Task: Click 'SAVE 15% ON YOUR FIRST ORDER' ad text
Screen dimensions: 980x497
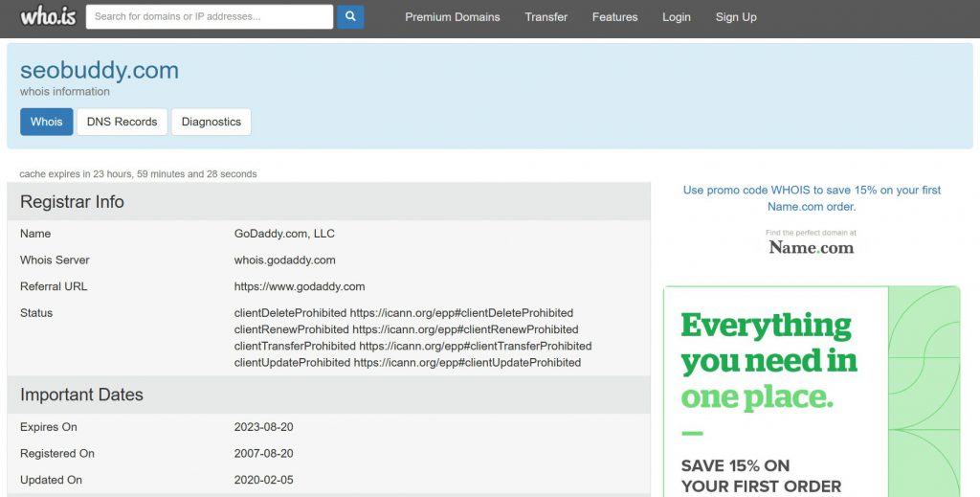Action: tap(761, 476)
